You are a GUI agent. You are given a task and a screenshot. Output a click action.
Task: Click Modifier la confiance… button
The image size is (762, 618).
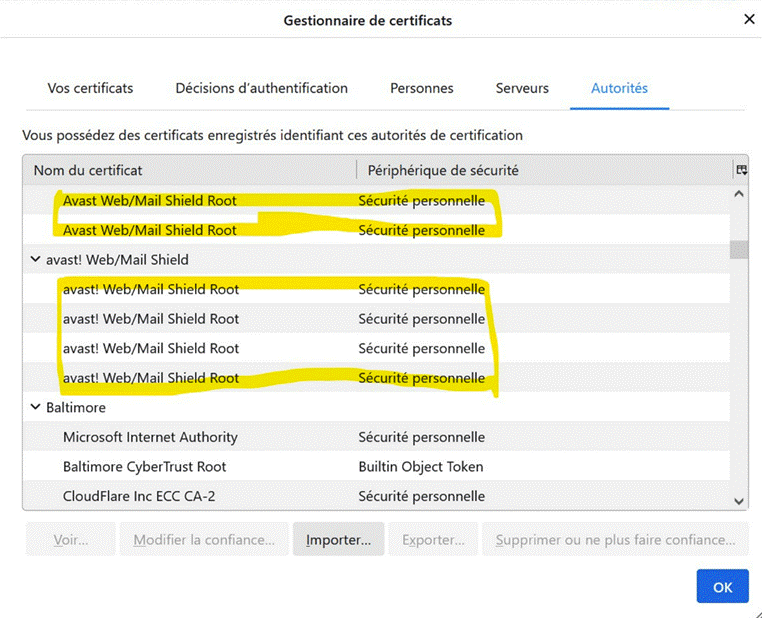tap(204, 539)
